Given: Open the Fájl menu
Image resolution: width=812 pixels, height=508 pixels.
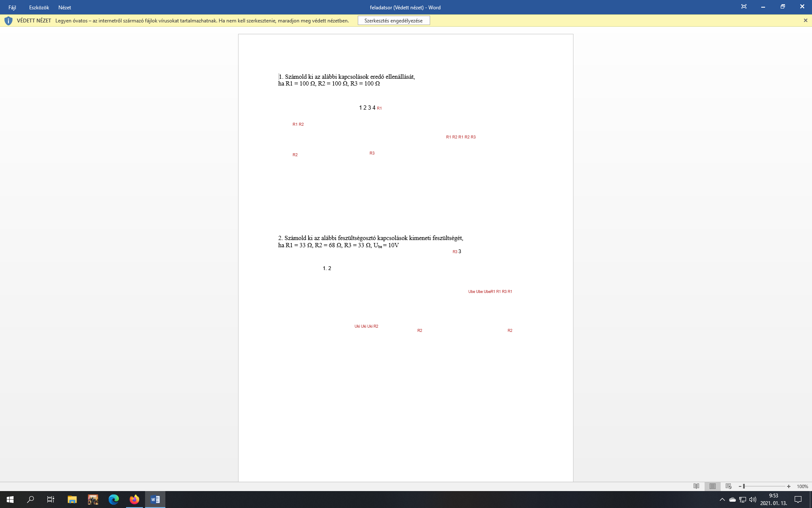Looking at the screenshot, I should coord(12,7).
